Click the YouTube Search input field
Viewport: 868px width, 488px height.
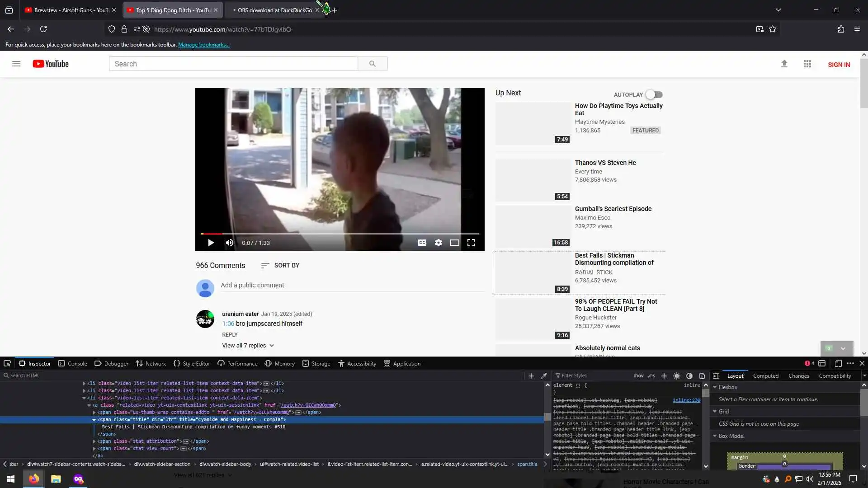coord(233,64)
